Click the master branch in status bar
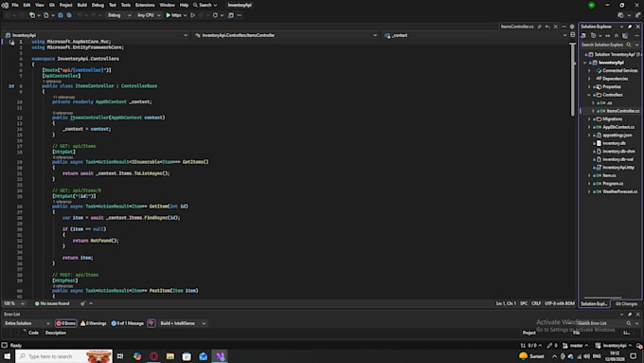This screenshot has height=363, width=644. (x=576, y=346)
